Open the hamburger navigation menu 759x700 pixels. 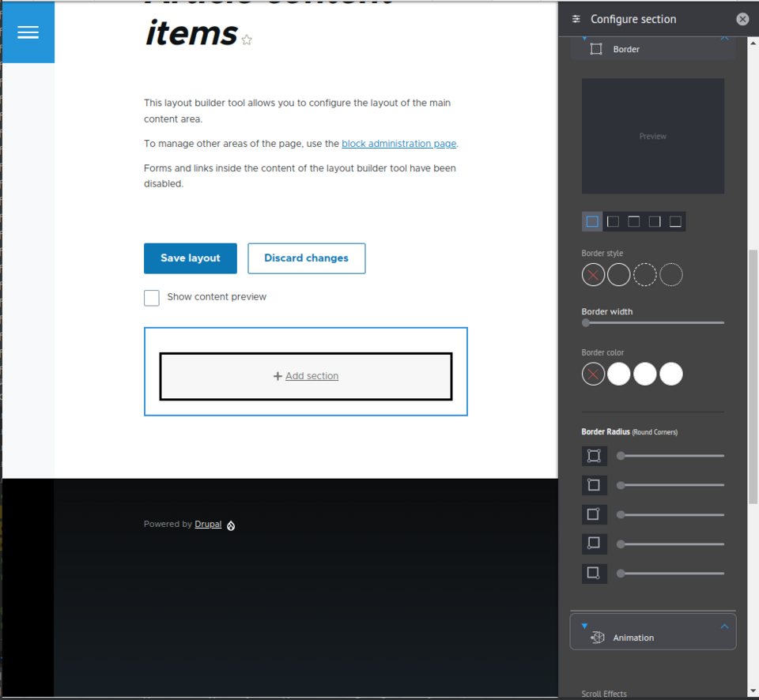point(28,32)
